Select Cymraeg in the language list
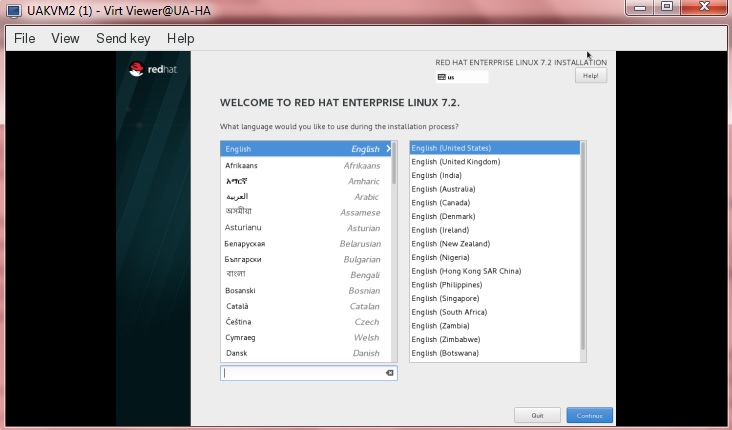 [x=306, y=338]
